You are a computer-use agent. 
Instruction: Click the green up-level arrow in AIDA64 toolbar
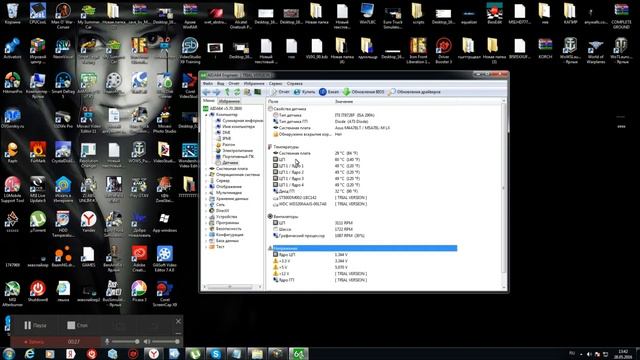(x=227, y=92)
